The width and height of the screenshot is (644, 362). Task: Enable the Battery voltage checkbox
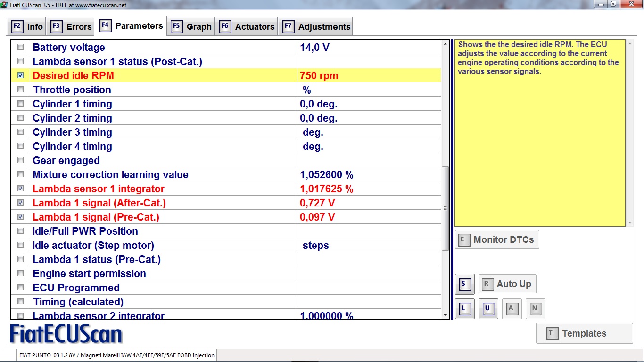click(20, 47)
